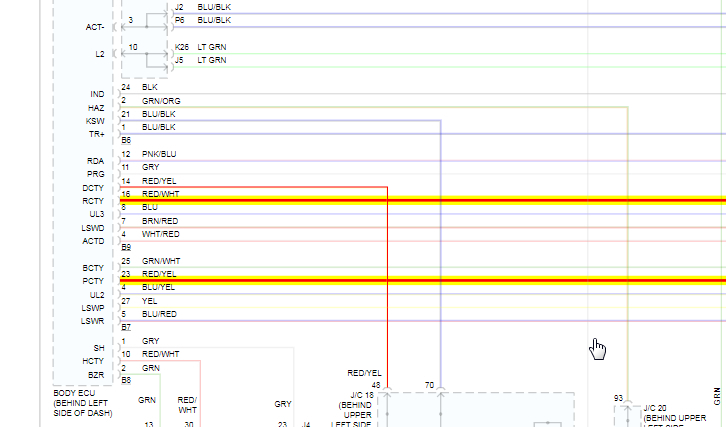Viewport: 726px width, 427px height.
Task: Select the IND terminal label
Action: 97,94
